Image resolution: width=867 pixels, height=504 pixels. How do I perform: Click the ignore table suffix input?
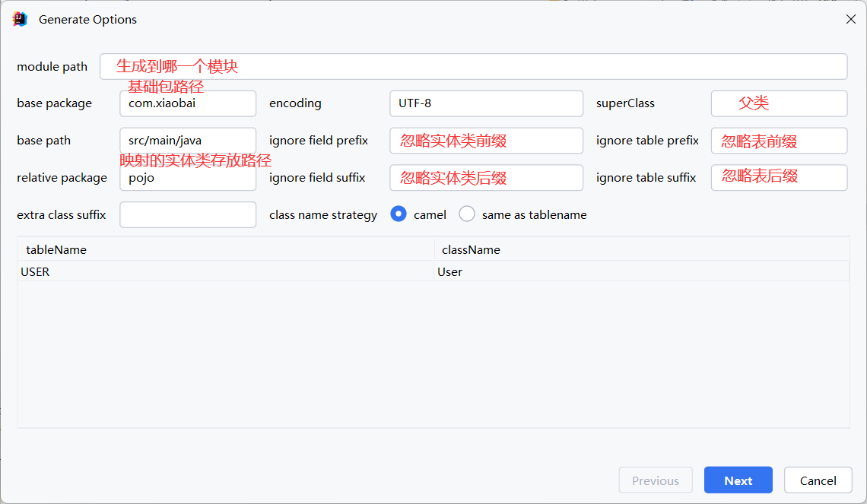click(779, 177)
